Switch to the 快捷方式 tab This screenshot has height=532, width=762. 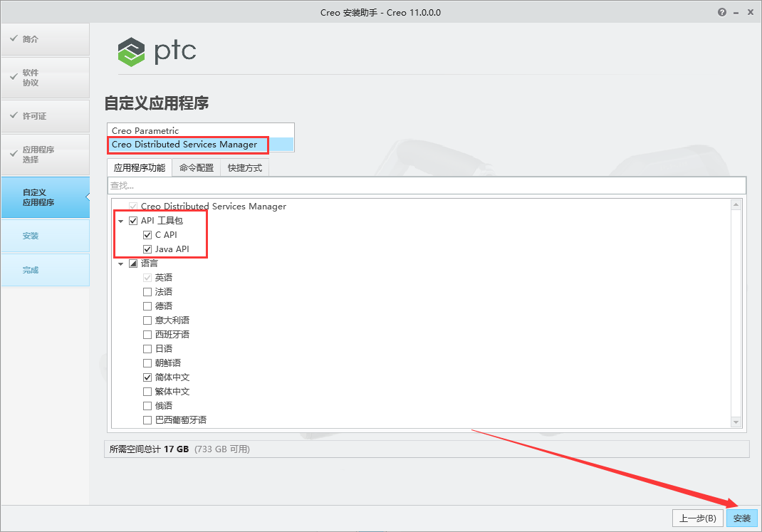click(244, 167)
